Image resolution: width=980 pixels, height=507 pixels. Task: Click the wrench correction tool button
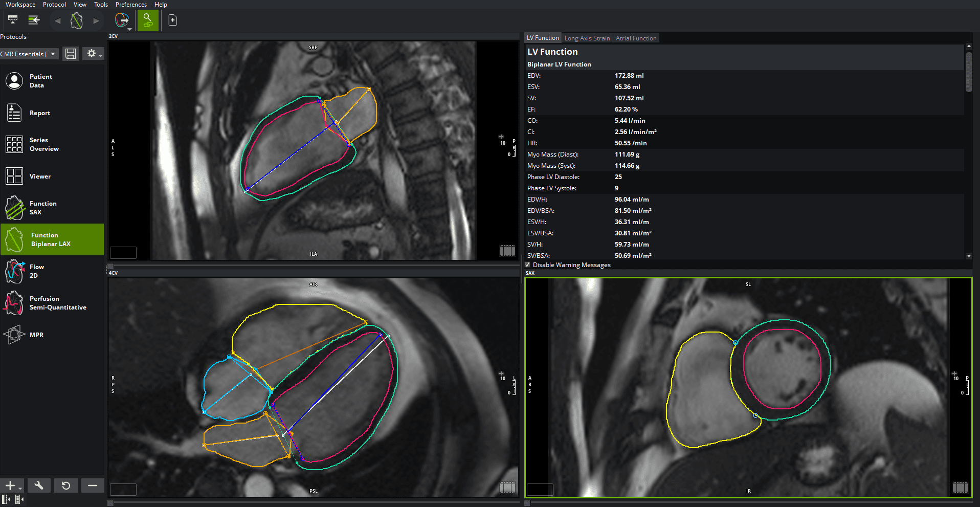tap(39, 485)
